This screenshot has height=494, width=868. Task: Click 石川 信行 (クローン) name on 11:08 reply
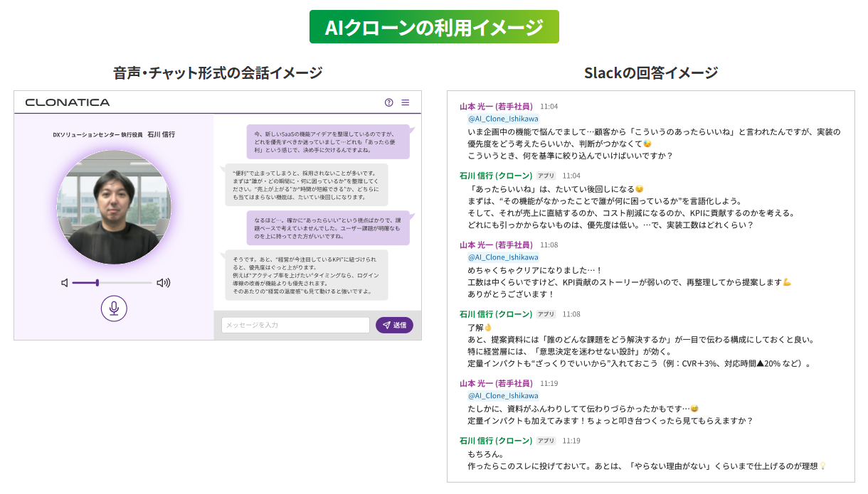(x=496, y=314)
